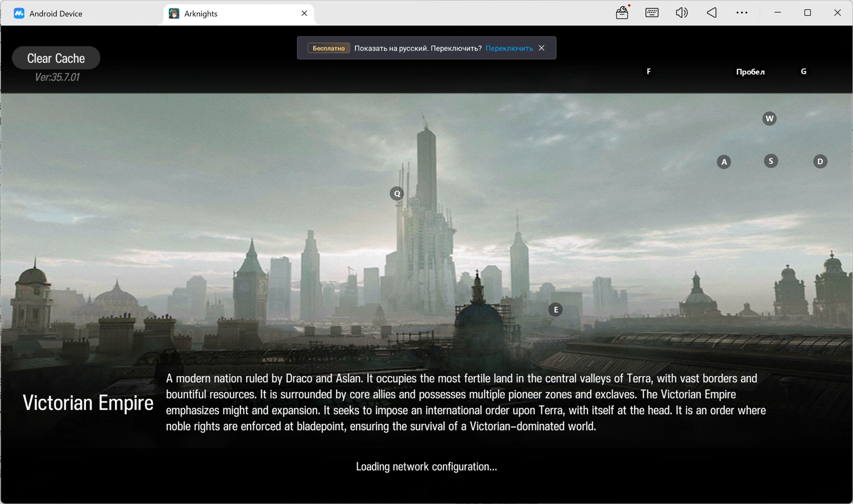Click the A key overlay
Viewport: 853px width, 504px height.
click(724, 162)
